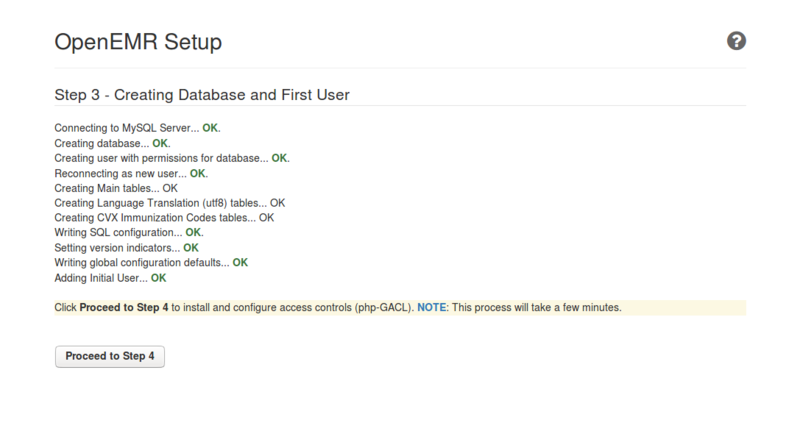Image resolution: width=800 pixels, height=431 pixels.
Task: Select the Setting version indicators line
Action: (117, 247)
